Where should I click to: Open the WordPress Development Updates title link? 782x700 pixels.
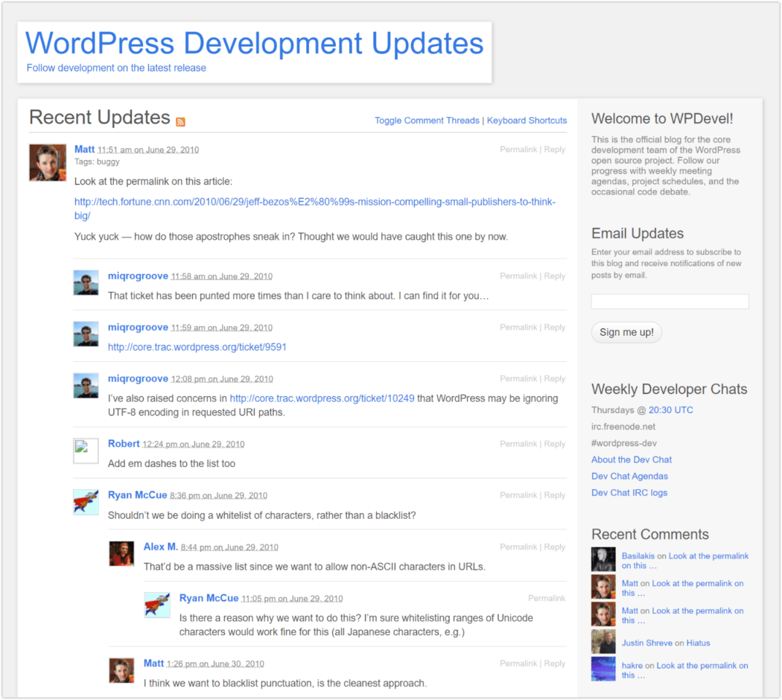tap(255, 43)
